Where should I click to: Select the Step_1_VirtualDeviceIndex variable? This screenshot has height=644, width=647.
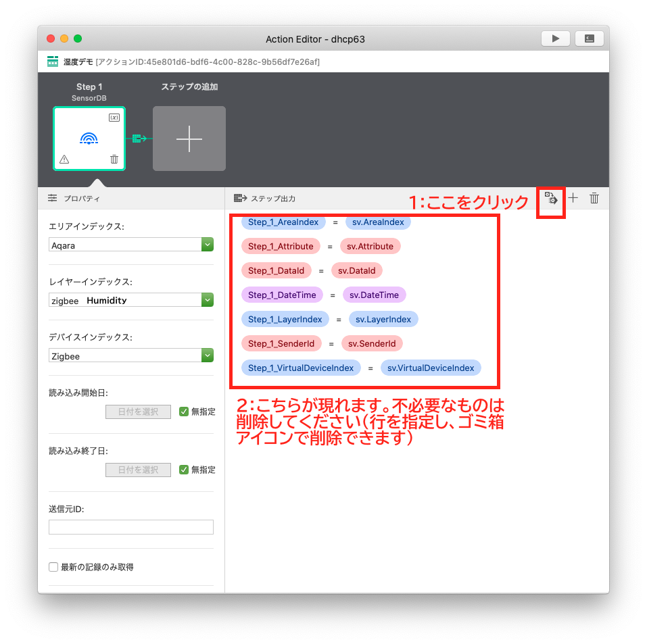(301, 368)
